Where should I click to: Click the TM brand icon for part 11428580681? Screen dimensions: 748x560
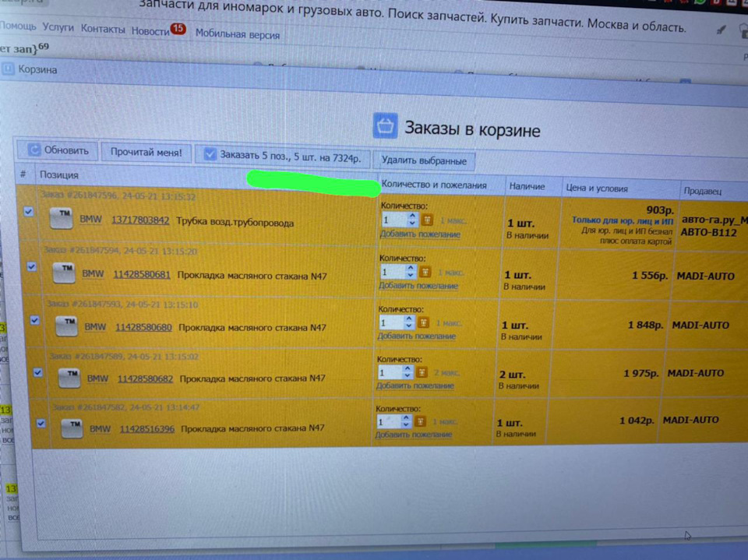(64, 273)
